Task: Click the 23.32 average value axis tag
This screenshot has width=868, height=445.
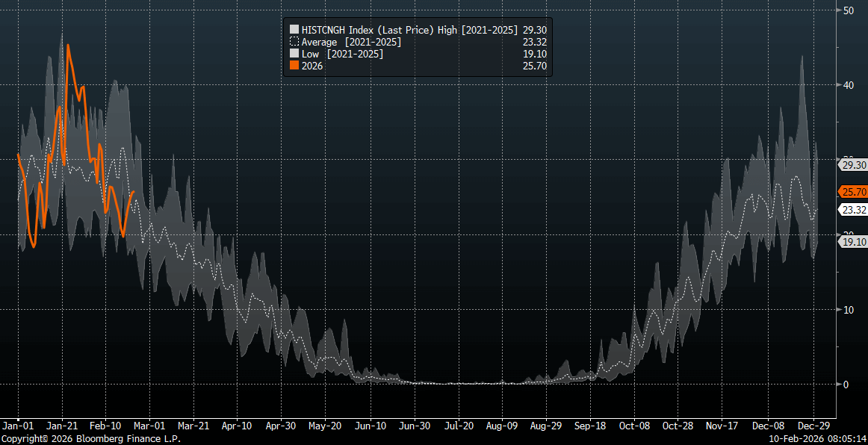Action: [x=853, y=210]
